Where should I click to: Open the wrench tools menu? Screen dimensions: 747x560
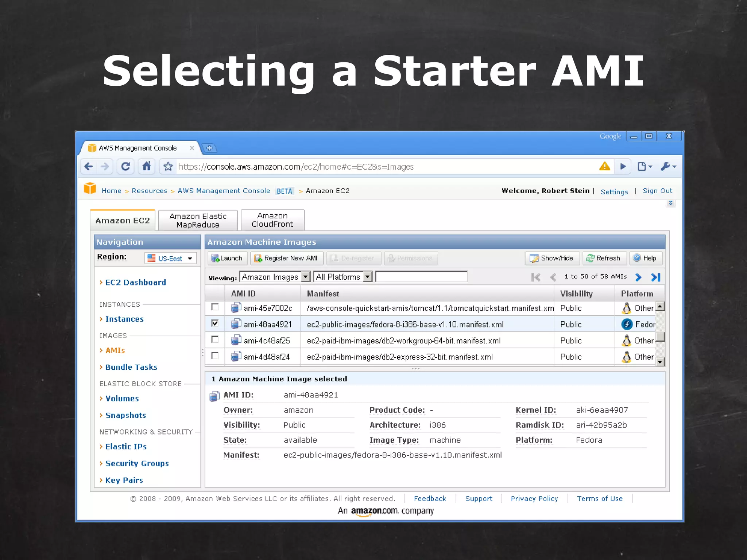(x=668, y=167)
